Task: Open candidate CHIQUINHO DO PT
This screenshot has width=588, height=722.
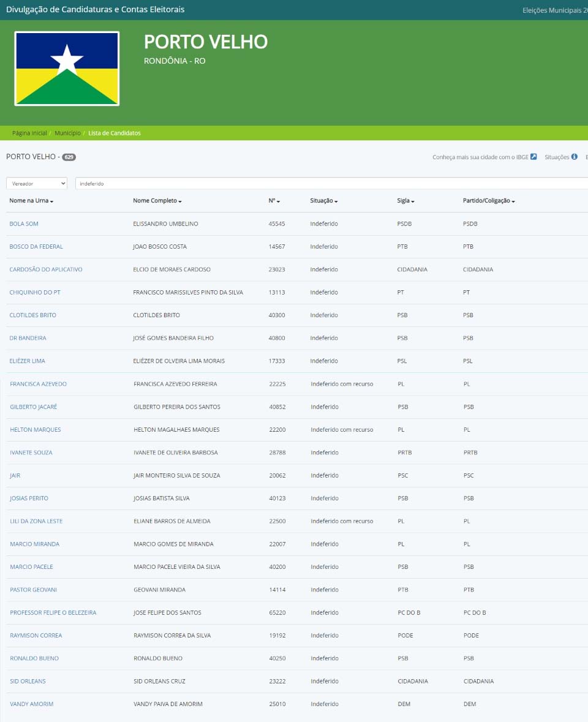Action: [x=35, y=292]
